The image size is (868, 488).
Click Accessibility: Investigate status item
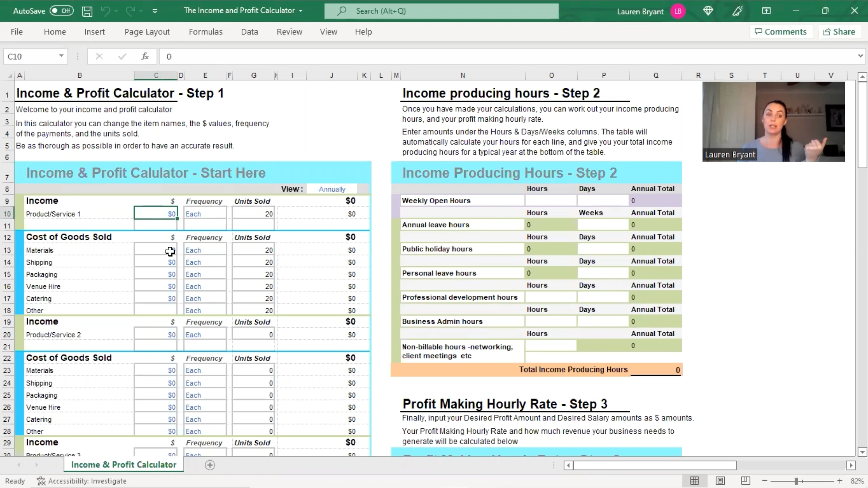pyautogui.click(x=81, y=480)
